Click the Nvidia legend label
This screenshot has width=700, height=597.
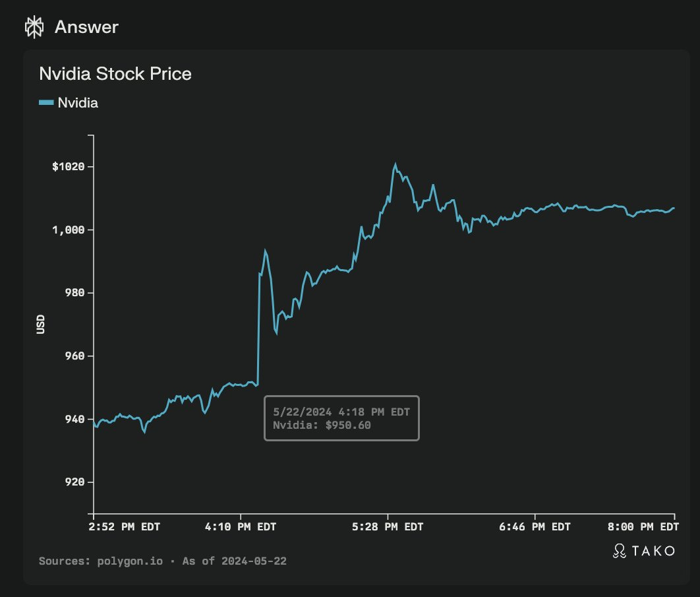[78, 103]
